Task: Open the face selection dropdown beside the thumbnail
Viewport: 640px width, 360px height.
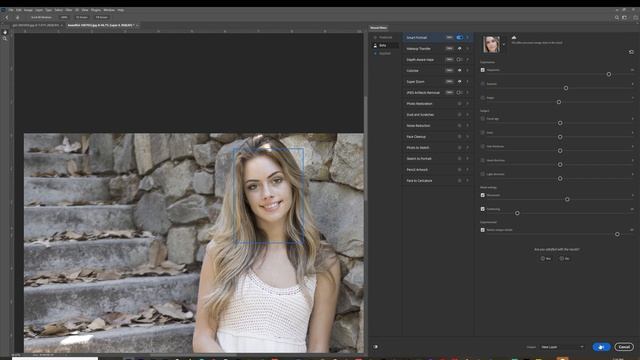Action: (x=504, y=44)
